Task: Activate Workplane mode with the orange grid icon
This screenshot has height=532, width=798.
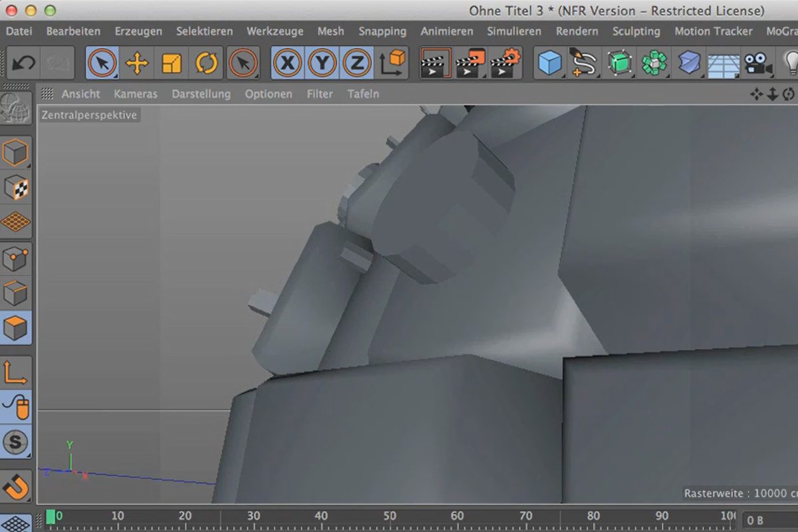Action: click(x=15, y=222)
